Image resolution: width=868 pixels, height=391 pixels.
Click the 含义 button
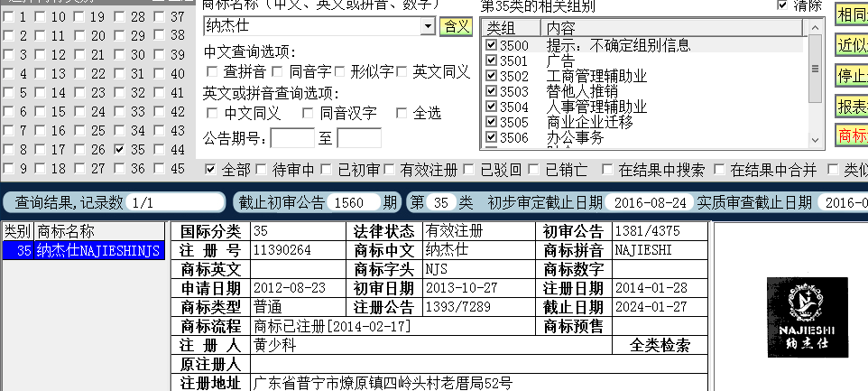456,26
